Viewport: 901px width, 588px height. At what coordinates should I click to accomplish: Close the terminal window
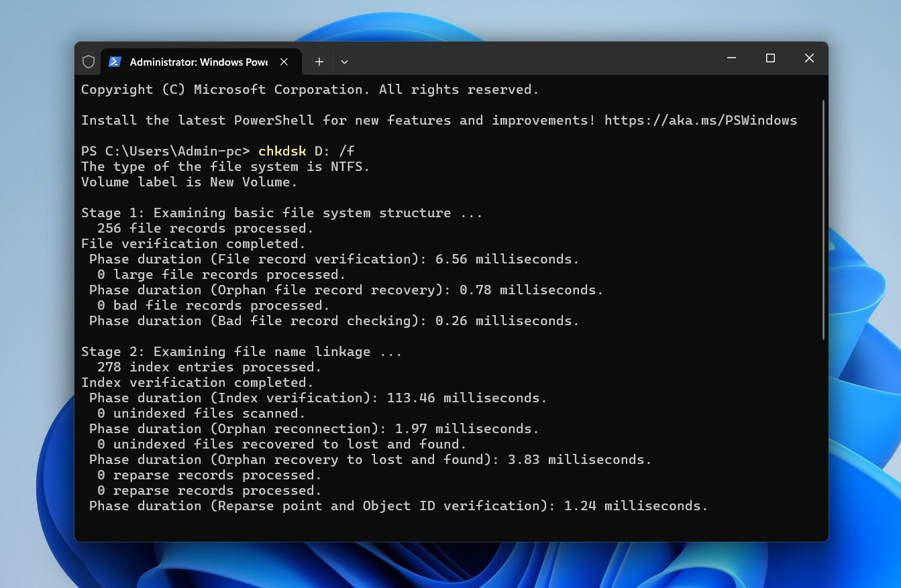click(809, 58)
